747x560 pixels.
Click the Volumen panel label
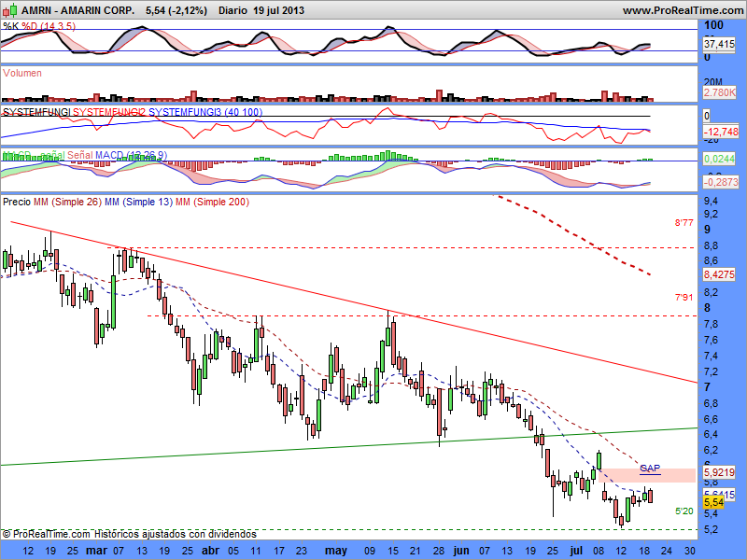coord(21,73)
